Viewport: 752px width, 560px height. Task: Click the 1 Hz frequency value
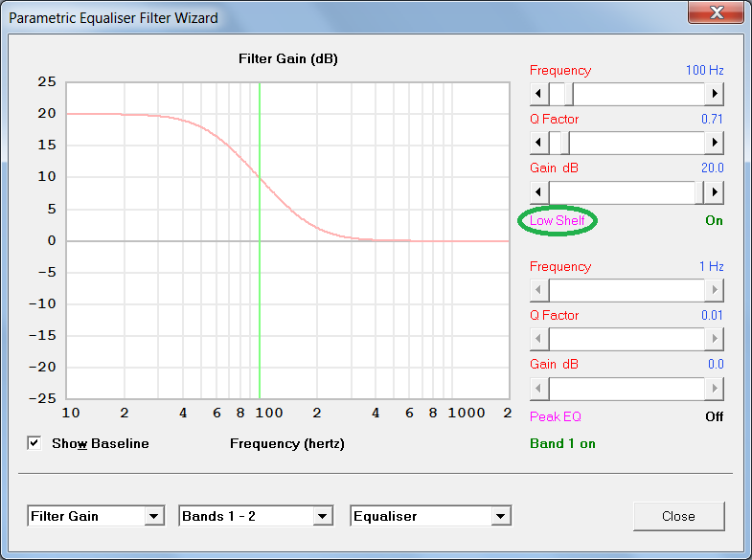711,266
